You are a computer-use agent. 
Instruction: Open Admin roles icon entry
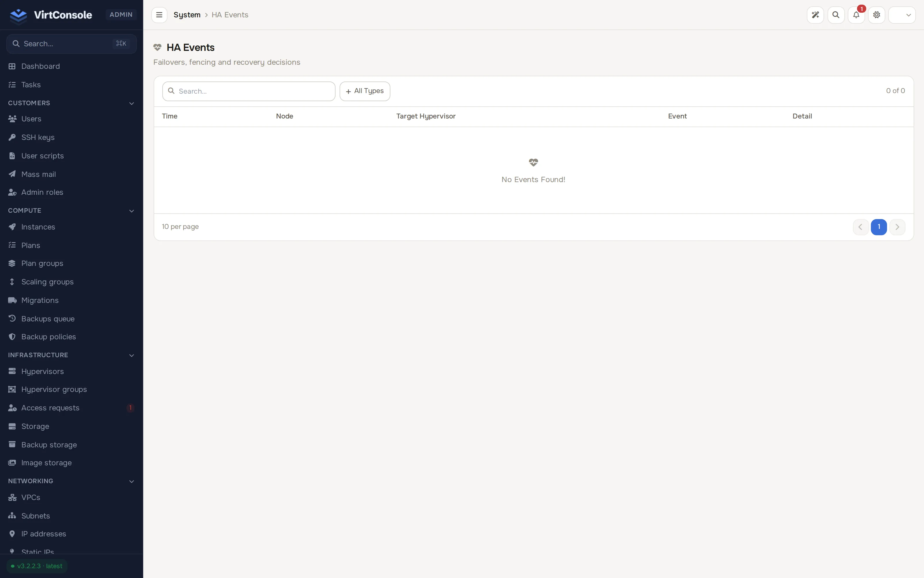12,192
